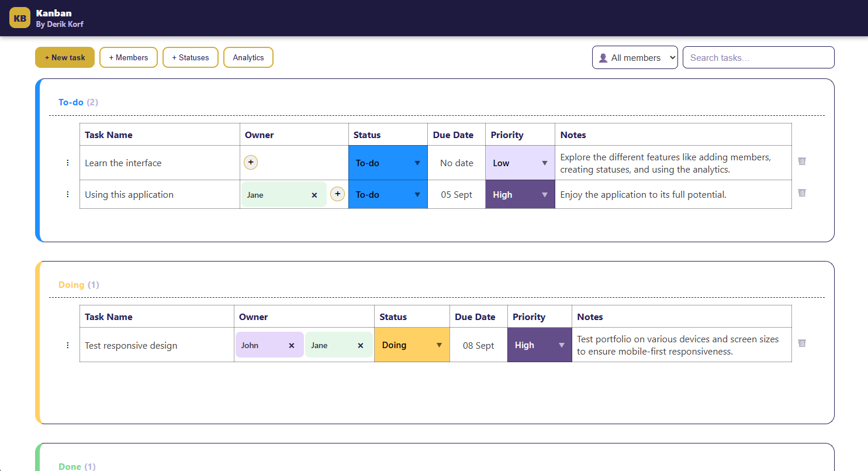Viewport: 868px width, 471px height.
Task: Create a new task with + New task
Action: click(65, 57)
